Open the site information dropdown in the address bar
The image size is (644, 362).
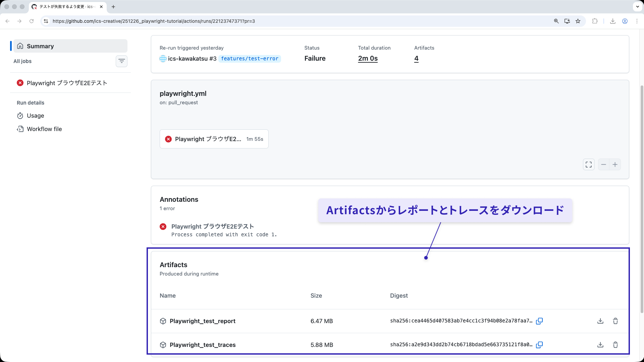(46, 21)
